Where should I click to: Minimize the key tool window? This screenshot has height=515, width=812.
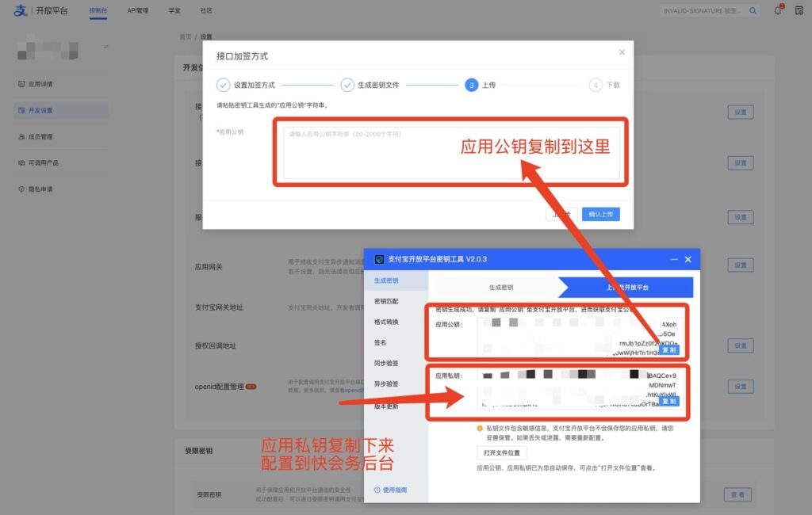[674, 259]
